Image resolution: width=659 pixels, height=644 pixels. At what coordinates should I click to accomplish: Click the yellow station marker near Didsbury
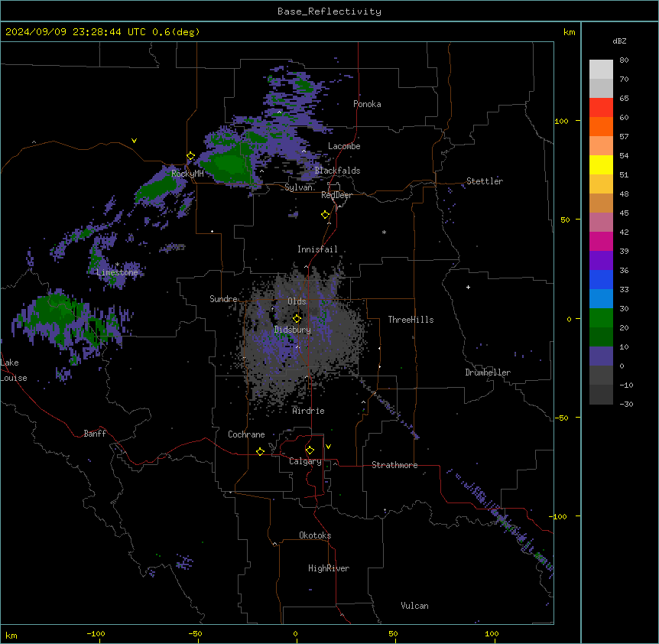(297, 319)
